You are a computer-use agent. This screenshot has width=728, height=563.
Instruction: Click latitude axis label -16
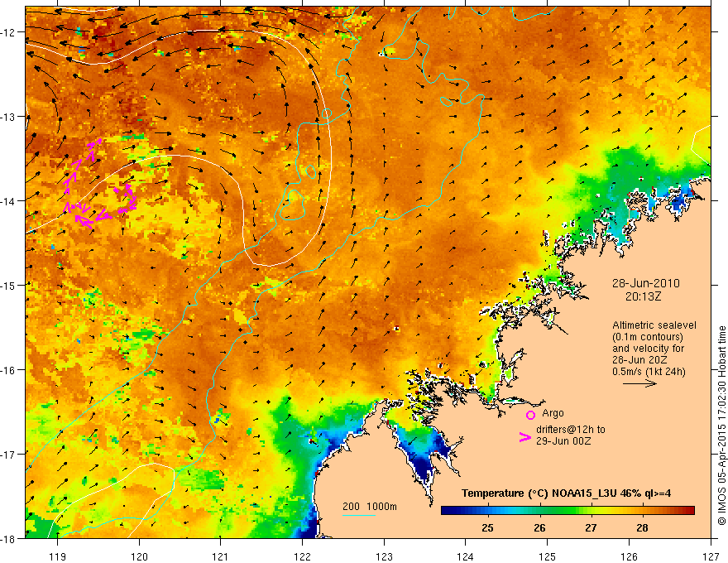point(9,370)
